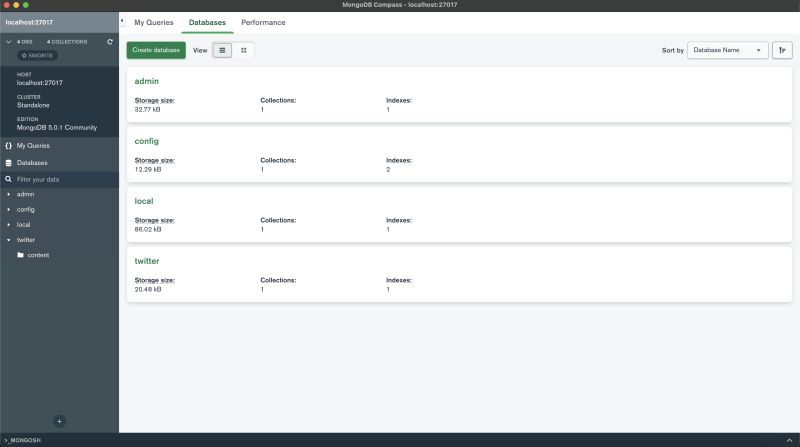
Task: Select the config entry in sidebar tree
Action: click(x=26, y=209)
